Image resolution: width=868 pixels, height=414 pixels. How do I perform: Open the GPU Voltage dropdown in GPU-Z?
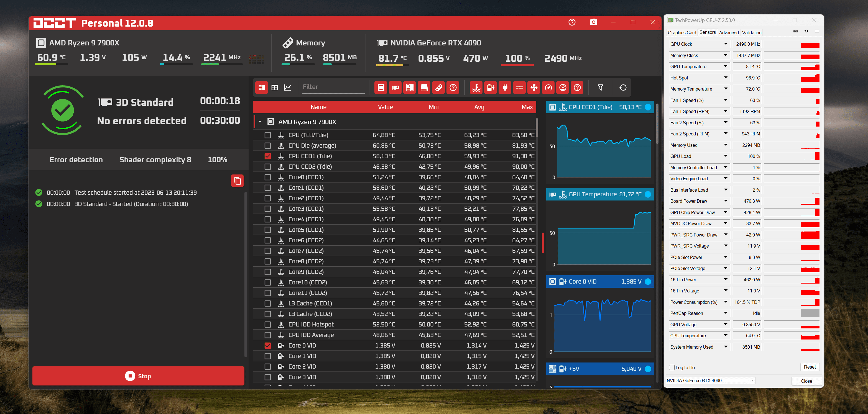point(726,325)
